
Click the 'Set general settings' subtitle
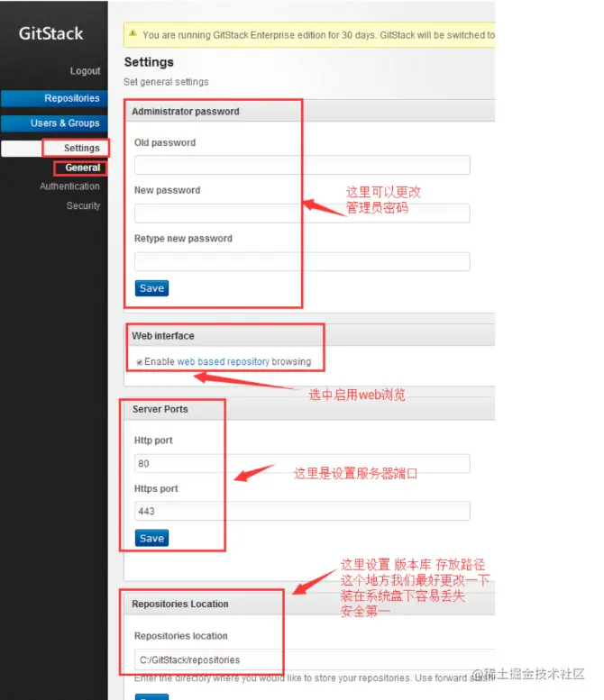click(166, 82)
